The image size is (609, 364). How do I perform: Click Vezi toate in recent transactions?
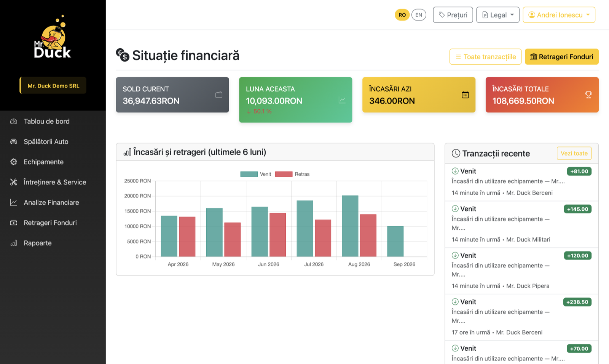coord(574,153)
